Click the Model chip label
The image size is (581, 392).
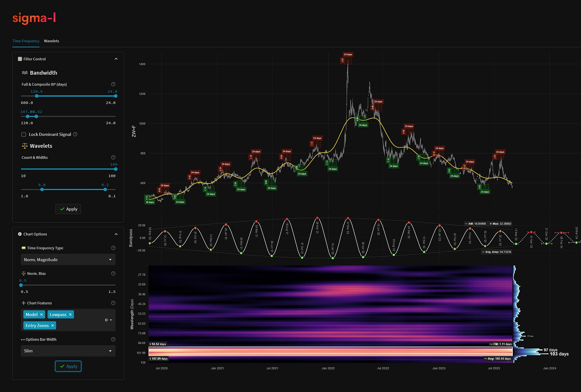(x=32, y=315)
